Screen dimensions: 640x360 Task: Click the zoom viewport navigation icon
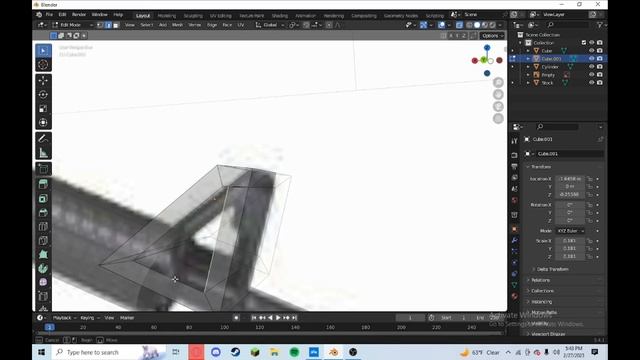coord(498,83)
